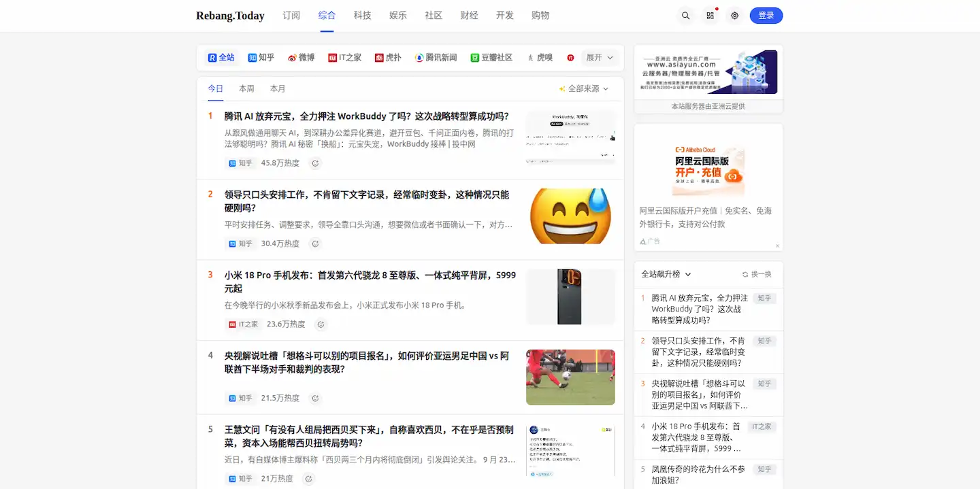Screen dimensions: 980x489
Task: Open the 科技 navigation item
Action: 362,15
